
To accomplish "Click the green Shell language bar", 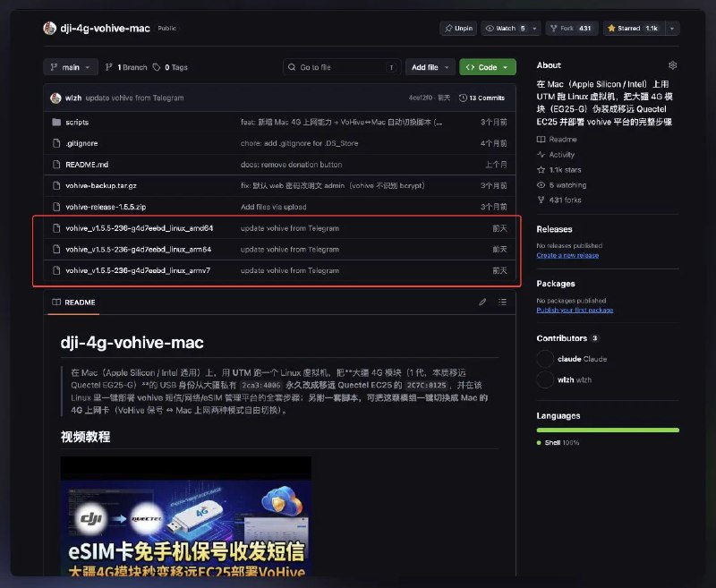I will (608, 430).
